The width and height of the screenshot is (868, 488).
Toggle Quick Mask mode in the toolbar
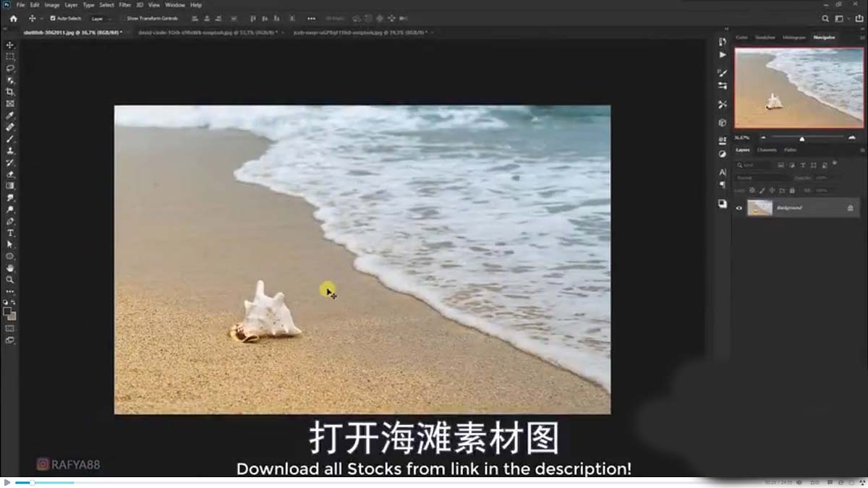click(x=10, y=328)
